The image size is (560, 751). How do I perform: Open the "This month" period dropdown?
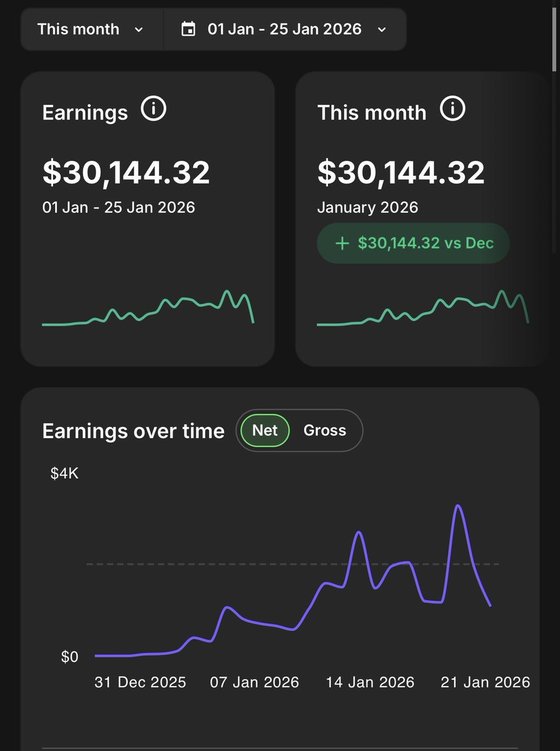92,29
